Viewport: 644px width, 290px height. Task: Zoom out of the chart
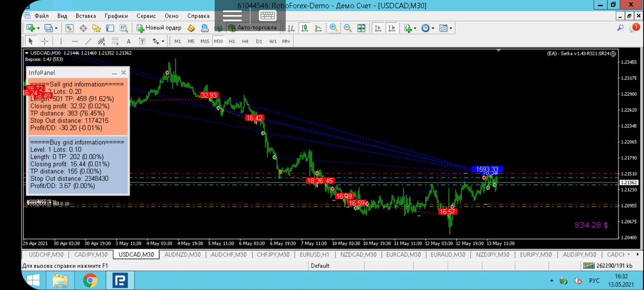(347, 28)
